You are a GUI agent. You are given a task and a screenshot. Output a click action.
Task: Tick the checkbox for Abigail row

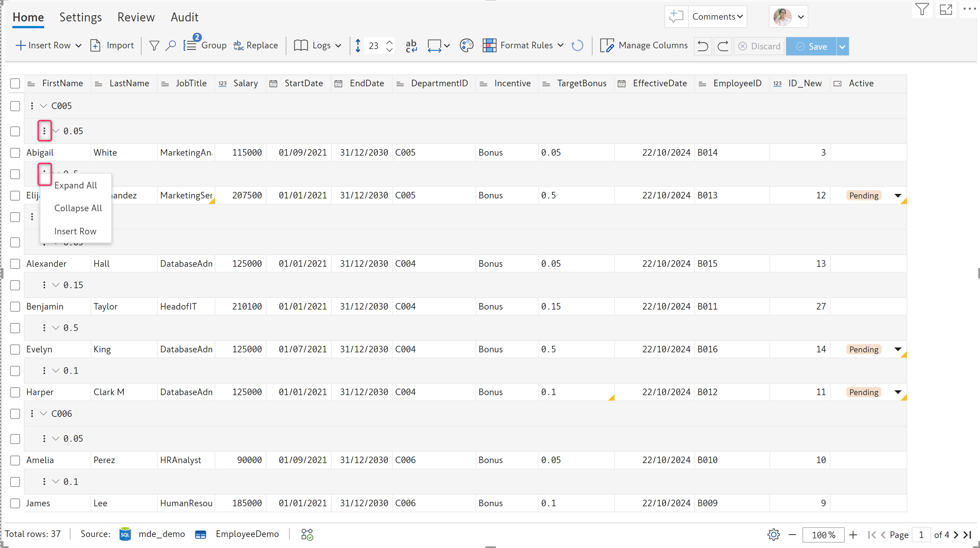pyautogui.click(x=15, y=153)
